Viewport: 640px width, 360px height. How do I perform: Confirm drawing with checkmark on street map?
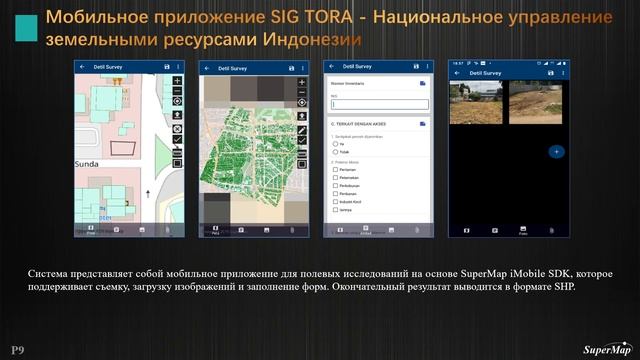pyautogui.click(x=177, y=140)
